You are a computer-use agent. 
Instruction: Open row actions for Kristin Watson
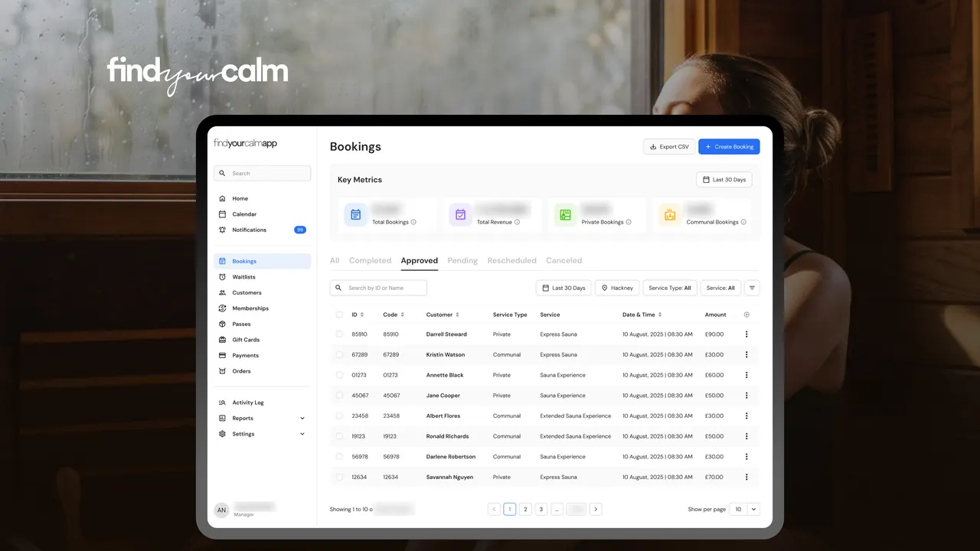click(746, 354)
